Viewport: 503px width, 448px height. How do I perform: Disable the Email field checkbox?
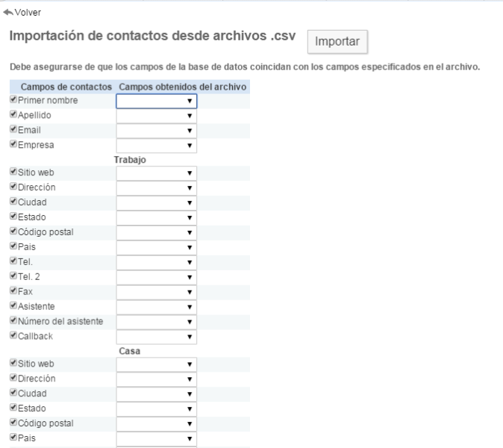point(12,130)
